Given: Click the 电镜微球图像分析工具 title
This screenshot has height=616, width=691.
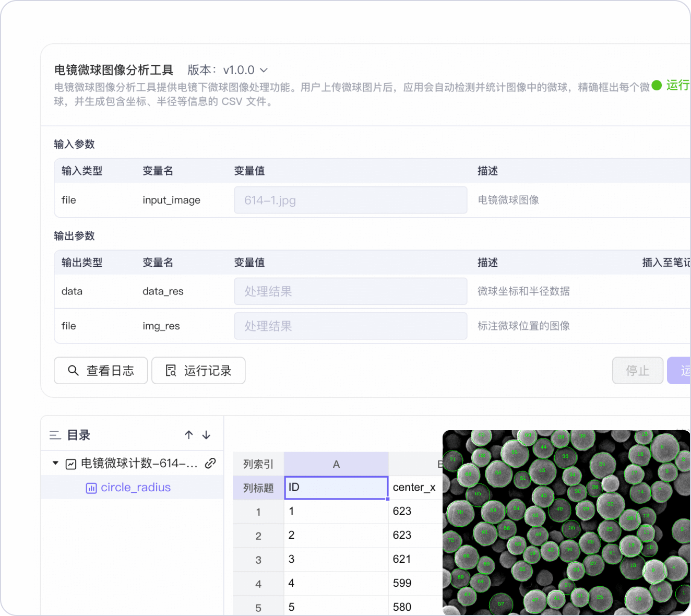Looking at the screenshot, I should point(114,70).
